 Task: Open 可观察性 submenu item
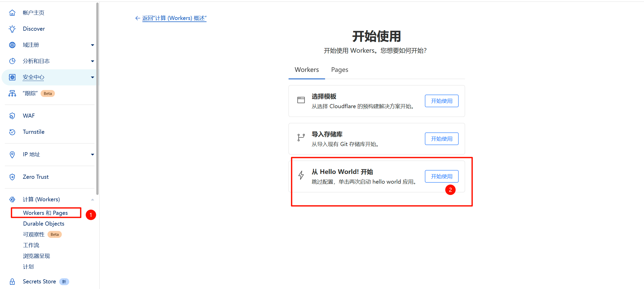[34, 235]
